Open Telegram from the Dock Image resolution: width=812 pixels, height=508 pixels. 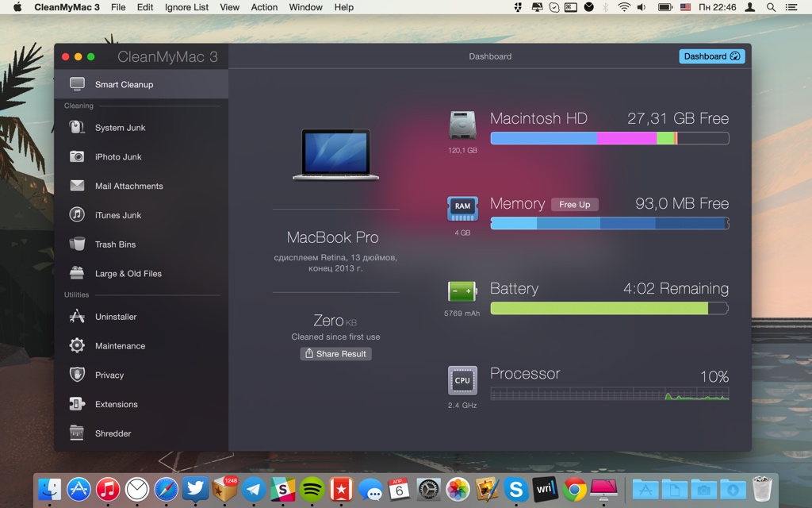(253, 489)
